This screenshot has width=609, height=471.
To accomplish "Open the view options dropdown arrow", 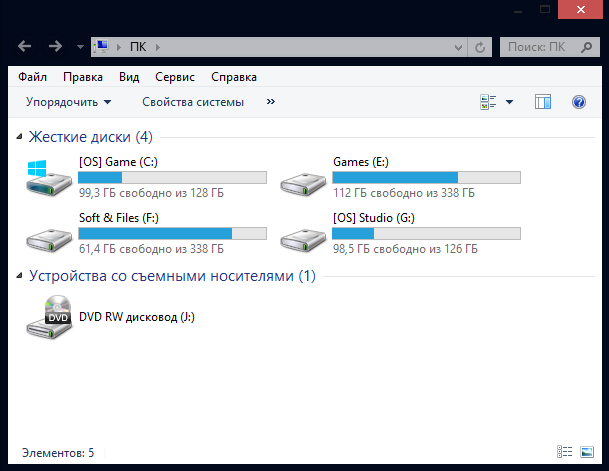I will coord(509,102).
